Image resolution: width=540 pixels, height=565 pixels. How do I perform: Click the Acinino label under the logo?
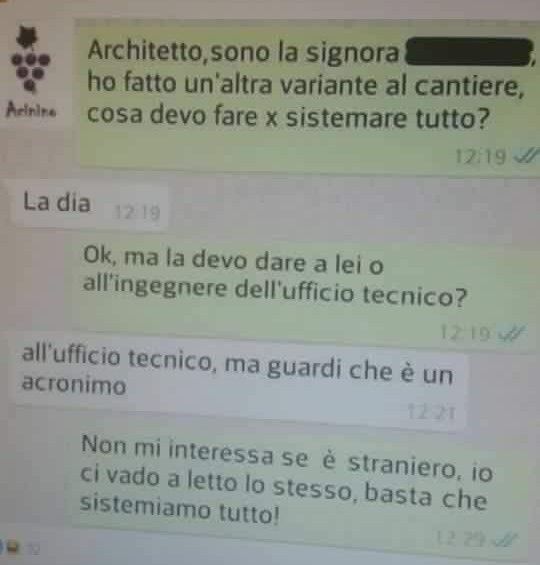tap(31, 110)
